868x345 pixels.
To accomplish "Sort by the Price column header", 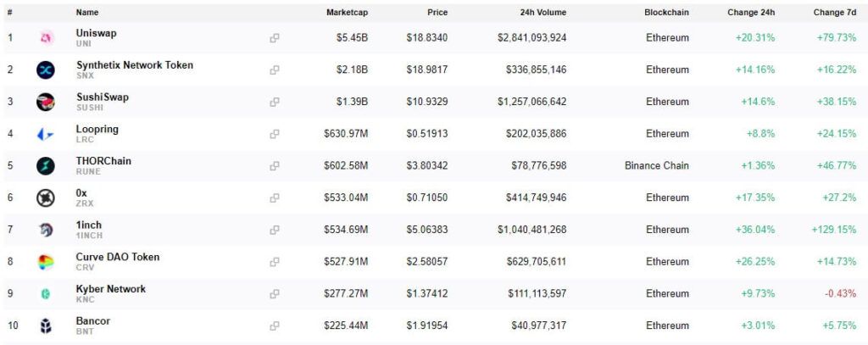I will 437,12.
